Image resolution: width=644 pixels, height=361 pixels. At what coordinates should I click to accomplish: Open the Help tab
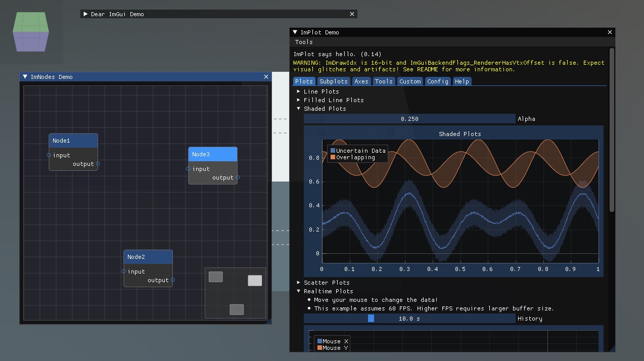click(x=462, y=81)
